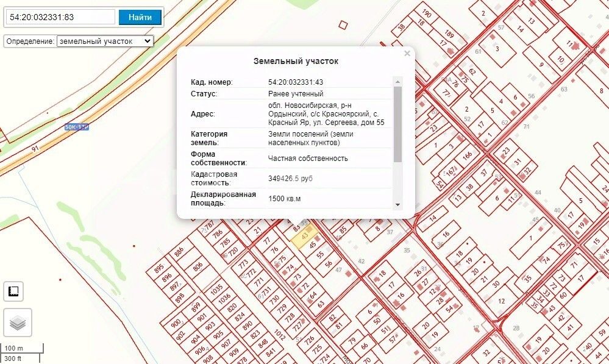
Task: Click the status value Ранее учтенный
Action: pos(296,94)
